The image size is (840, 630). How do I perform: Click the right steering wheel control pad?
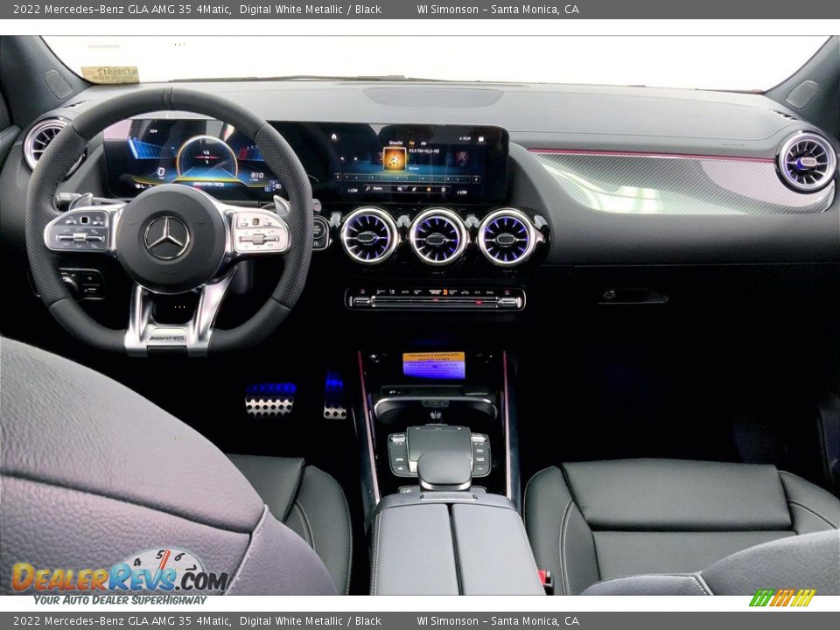[x=259, y=233]
